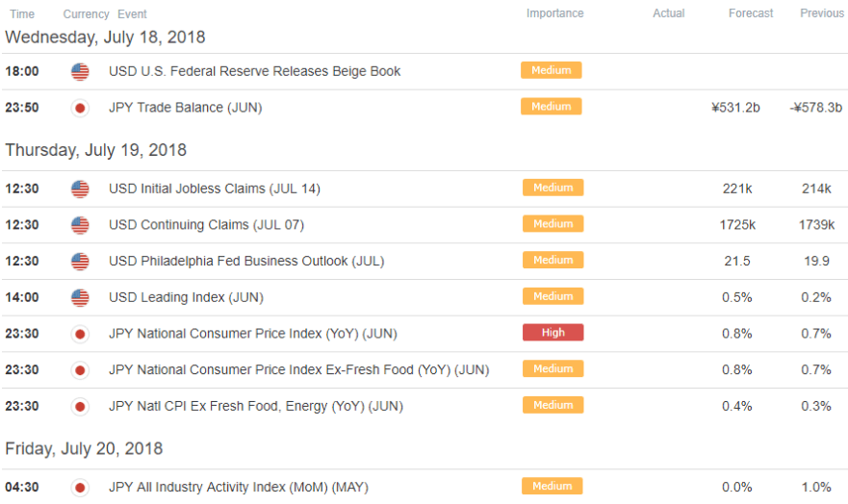The image size is (848, 504).
Task: Click the Japan flag next to Trade Balance (JUN)
Action: [x=80, y=108]
